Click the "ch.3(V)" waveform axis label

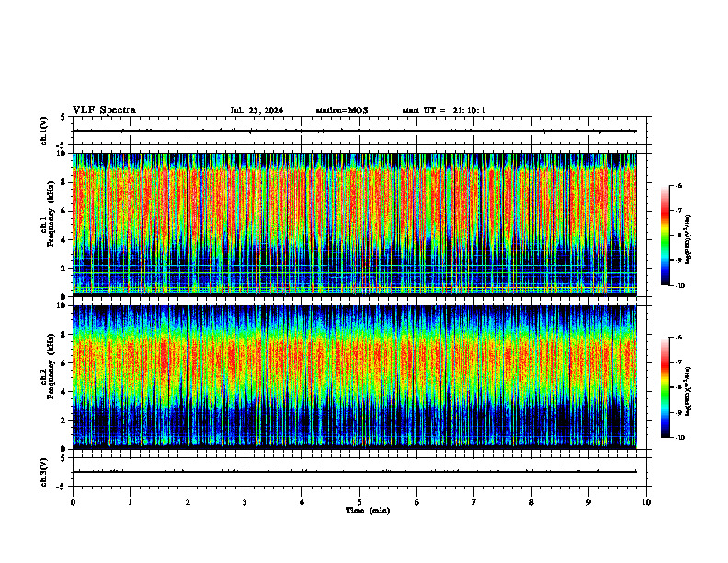(43, 472)
